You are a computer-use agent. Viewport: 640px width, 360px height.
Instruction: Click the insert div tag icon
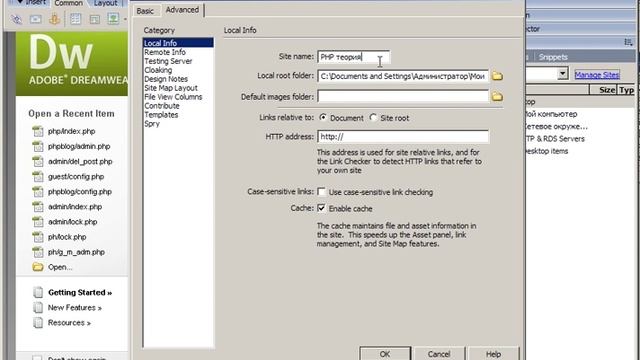(95, 19)
